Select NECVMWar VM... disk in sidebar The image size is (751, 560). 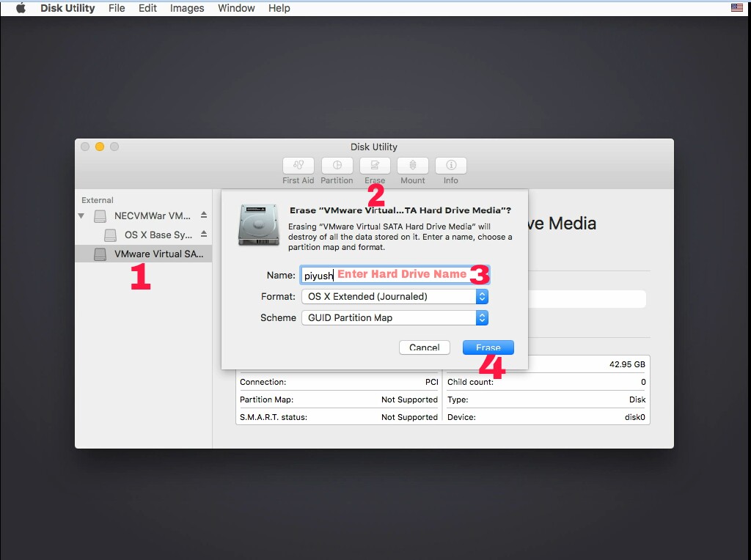143,215
